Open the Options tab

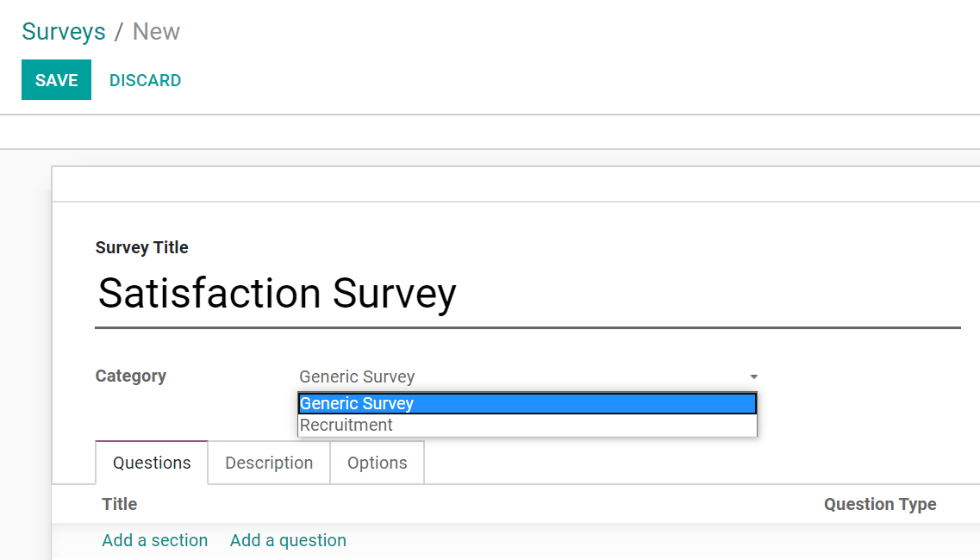[x=377, y=463]
